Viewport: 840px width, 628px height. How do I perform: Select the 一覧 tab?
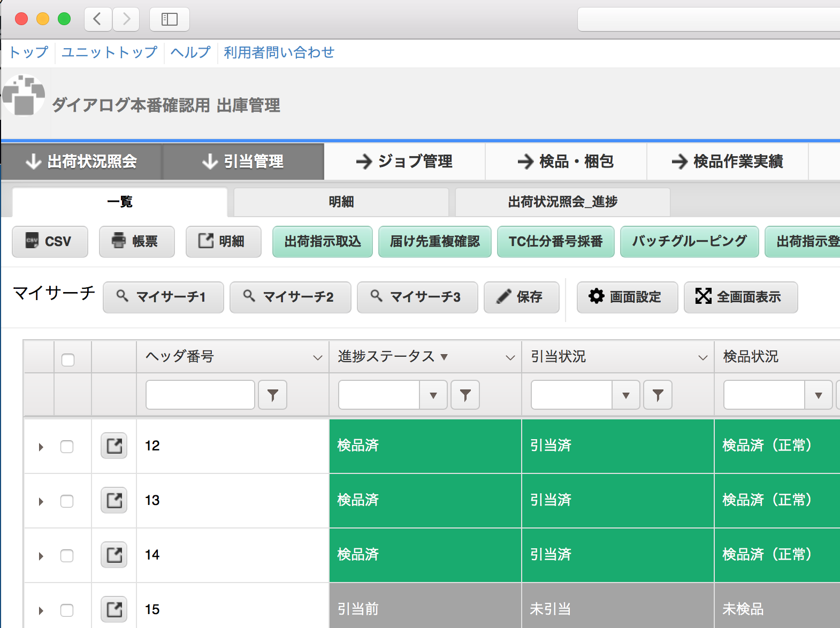(x=120, y=202)
